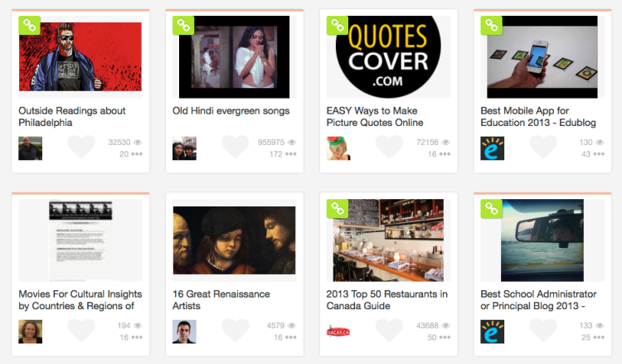Open items dots next to 43 count
622x364 pixels.
click(x=598, y=154)
